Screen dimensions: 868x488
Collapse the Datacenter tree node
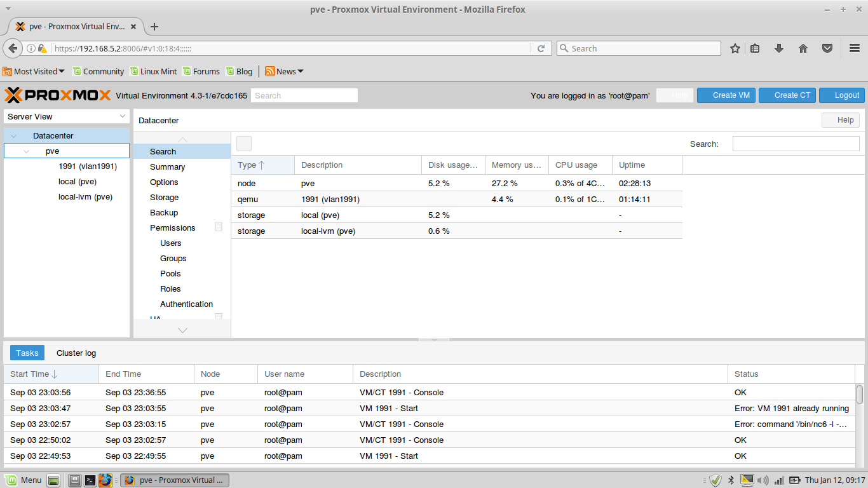tap(14, 136)
